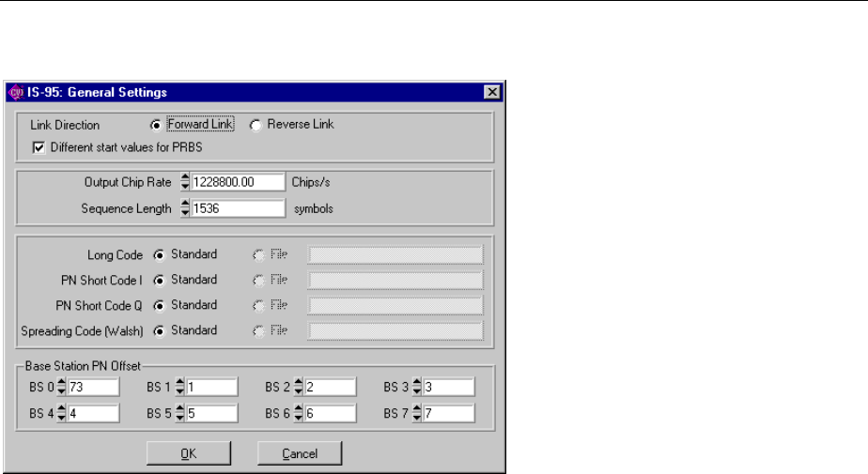Confirm settings with the OK button
Viewport: 868px width, 474px height.
(x=189, y=453)
